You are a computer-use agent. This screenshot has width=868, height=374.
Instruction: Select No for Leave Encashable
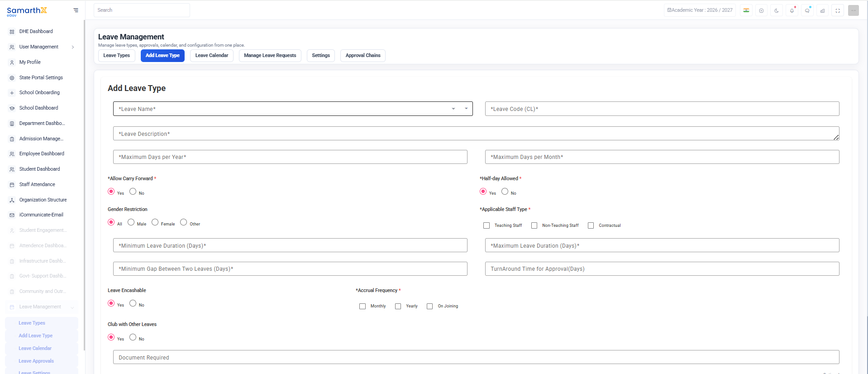[x=133, y=303]
